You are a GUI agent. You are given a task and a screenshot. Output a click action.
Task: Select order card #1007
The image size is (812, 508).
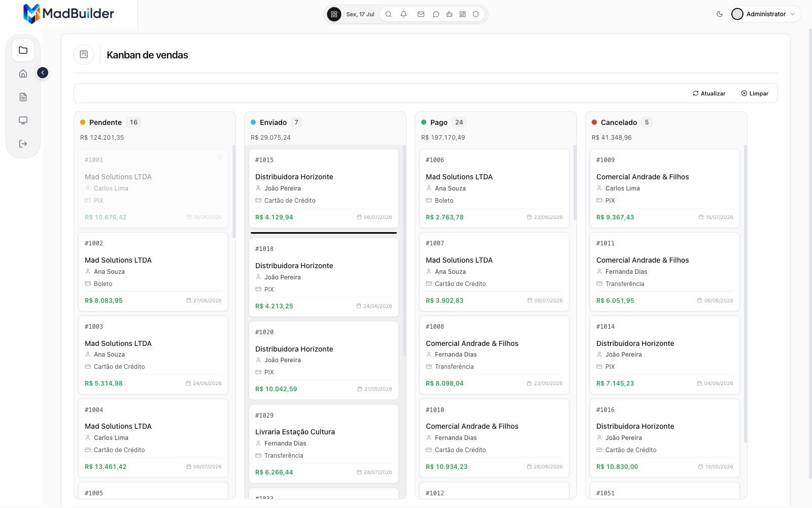(494, 272)
